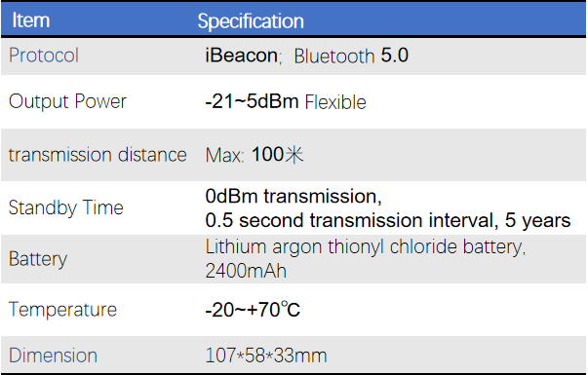
Task: Click the Max: 100米 value
Action: tap(255, 154)
